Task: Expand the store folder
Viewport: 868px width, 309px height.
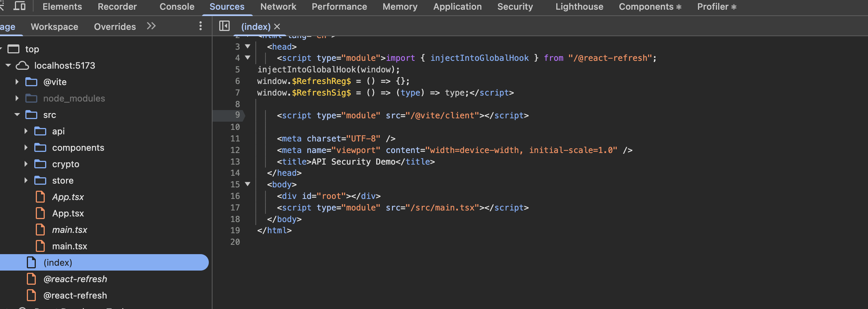Action: (26, 180)
